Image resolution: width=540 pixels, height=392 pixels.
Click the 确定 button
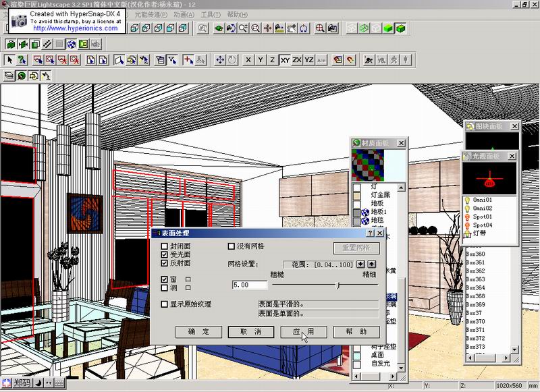(198, 332)
